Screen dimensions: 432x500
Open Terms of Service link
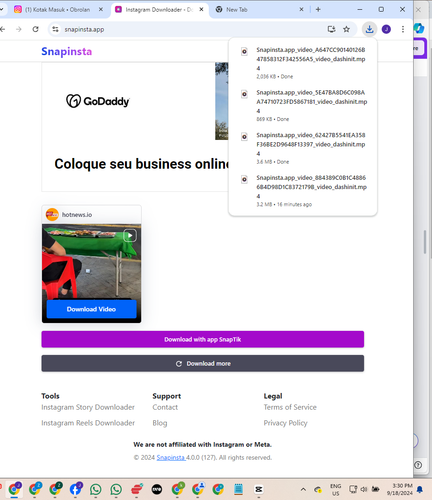(290, 407)
